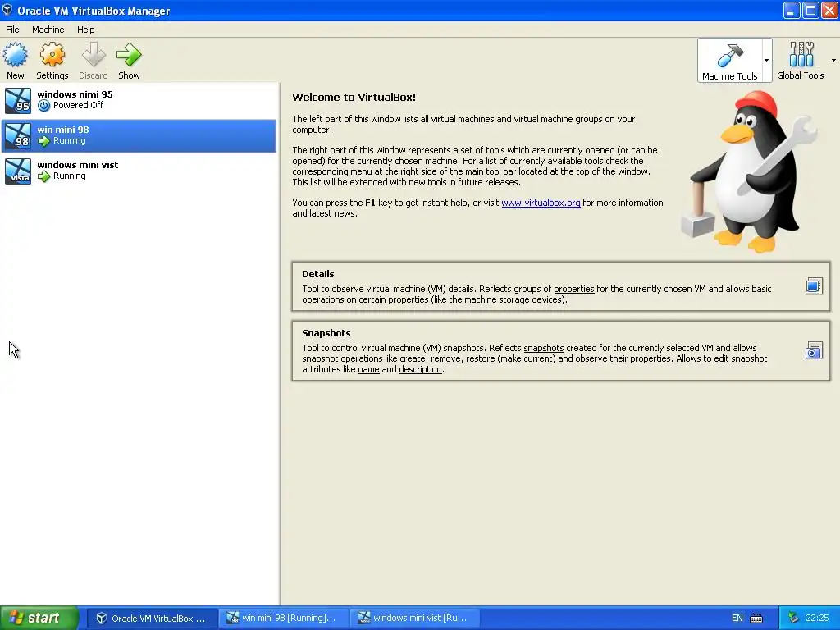The height and width of the screenshot is (630, 840).
Task: Click the Details tool icon button
Action: (814, 286)
